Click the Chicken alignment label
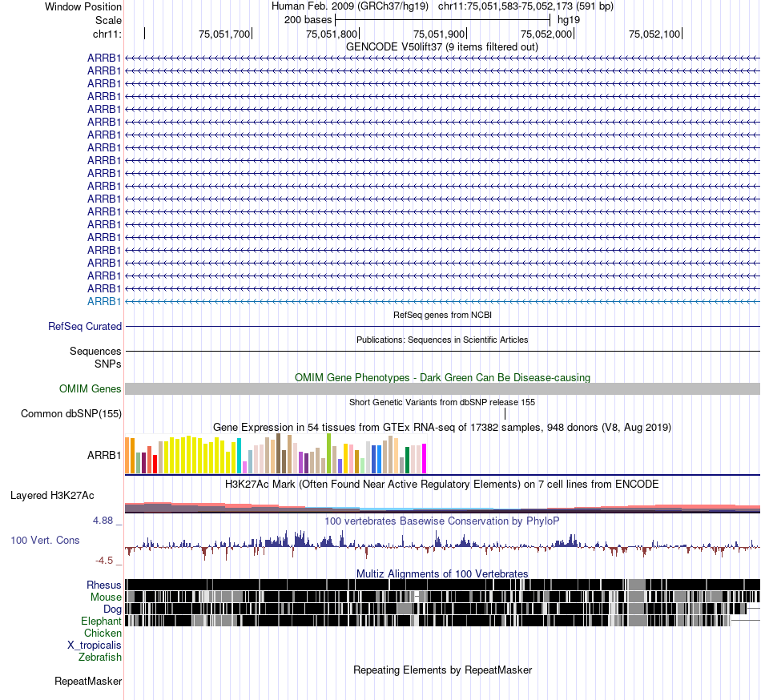 click(103, 633)
